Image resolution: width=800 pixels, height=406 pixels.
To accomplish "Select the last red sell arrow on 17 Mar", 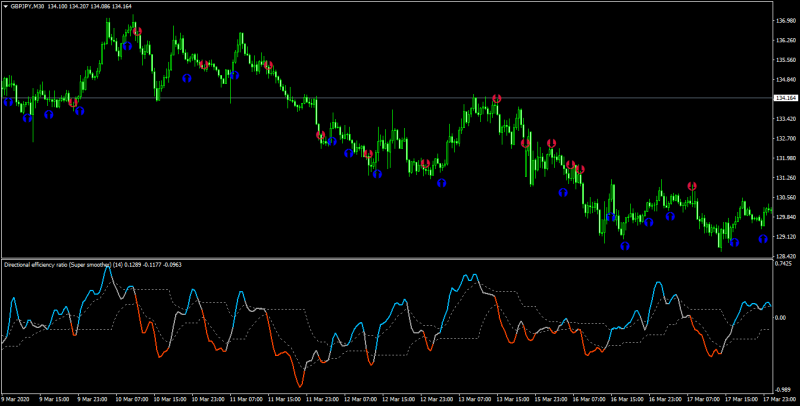I will click(692, 186).
